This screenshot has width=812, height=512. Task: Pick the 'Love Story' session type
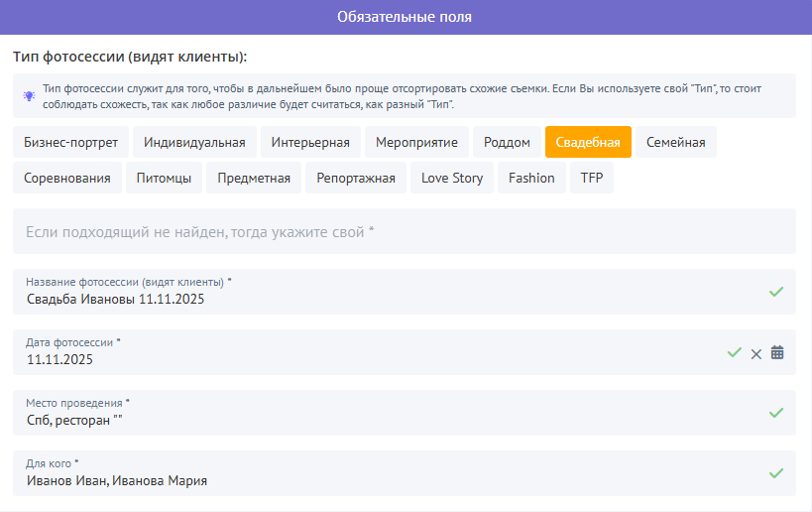[x=451, y=178]
